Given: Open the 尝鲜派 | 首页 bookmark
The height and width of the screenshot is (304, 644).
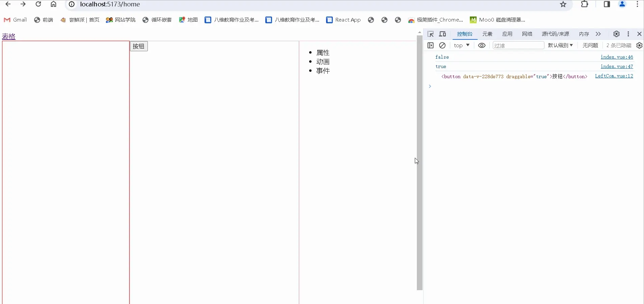Looking at the screenshot, I should pos(80,20).
